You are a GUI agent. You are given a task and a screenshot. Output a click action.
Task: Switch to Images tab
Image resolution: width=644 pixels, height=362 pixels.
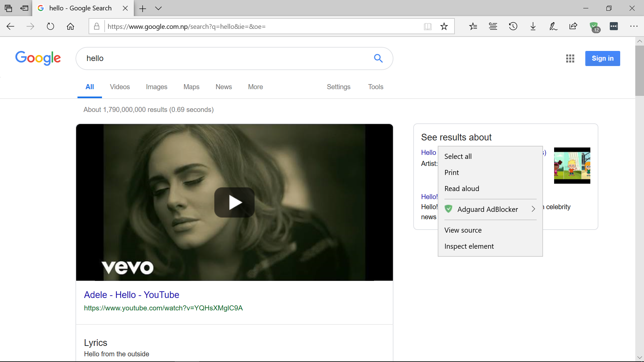(x=157, y=87)
